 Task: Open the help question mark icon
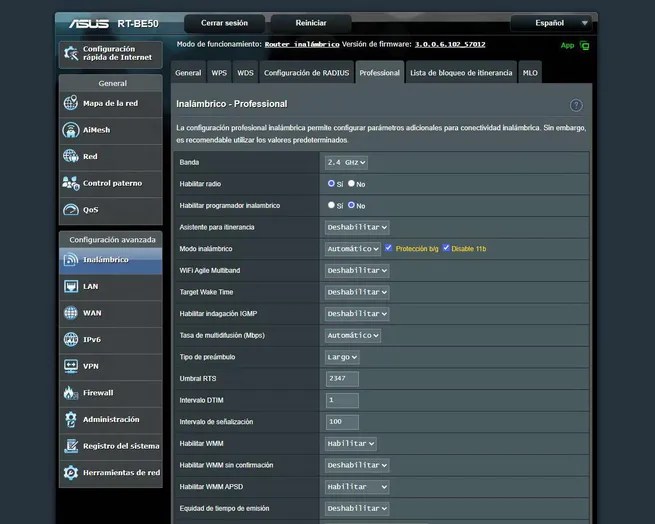click(576, 105)
